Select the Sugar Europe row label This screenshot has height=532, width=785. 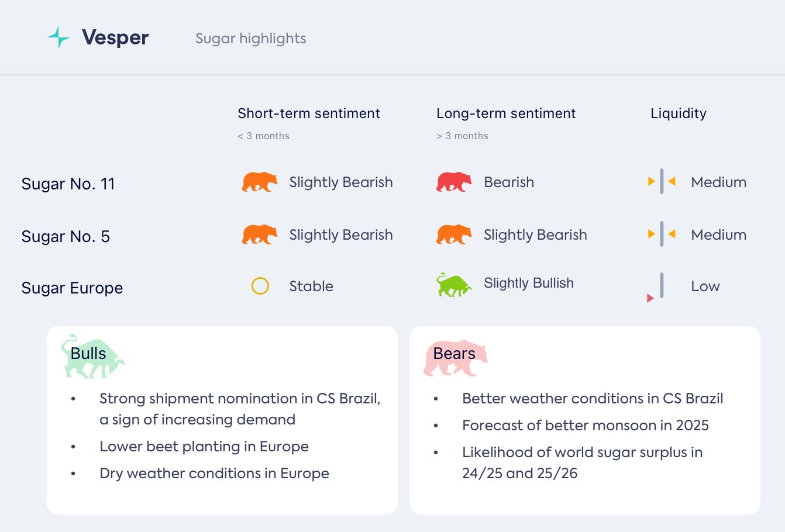pos(72,288)
